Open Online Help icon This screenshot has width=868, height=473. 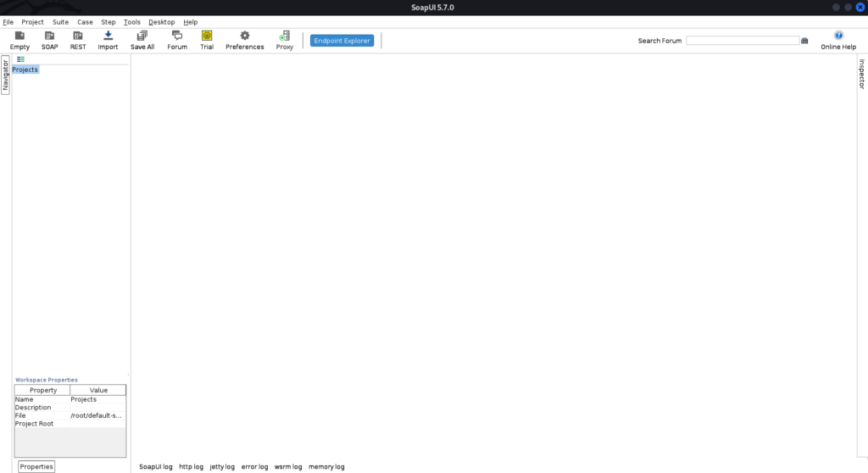coord(838,41)
